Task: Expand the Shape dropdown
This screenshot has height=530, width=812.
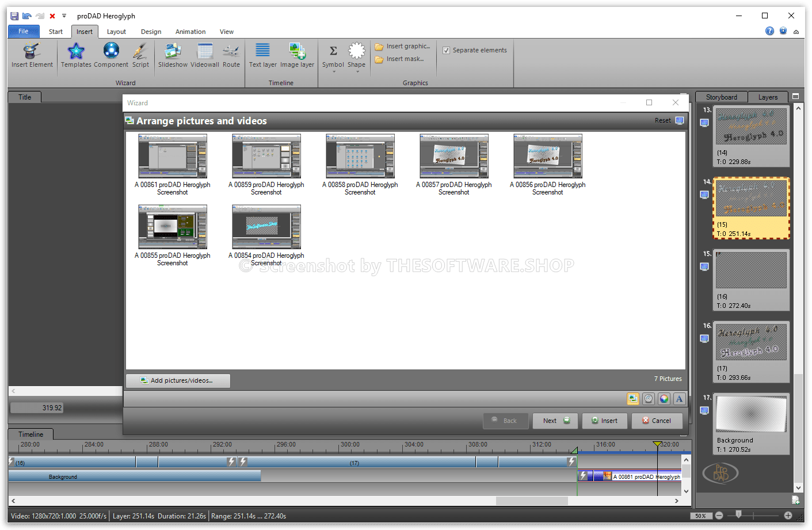Action: [x=357, y=71]
